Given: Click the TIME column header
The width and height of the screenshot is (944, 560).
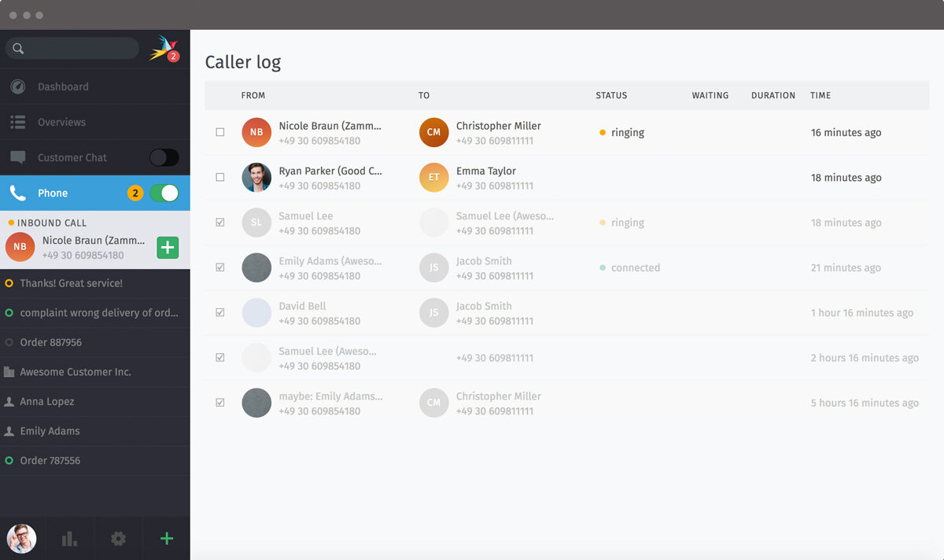Looking at the screenshot, I should pyautogui.click(x=820, y=95).
